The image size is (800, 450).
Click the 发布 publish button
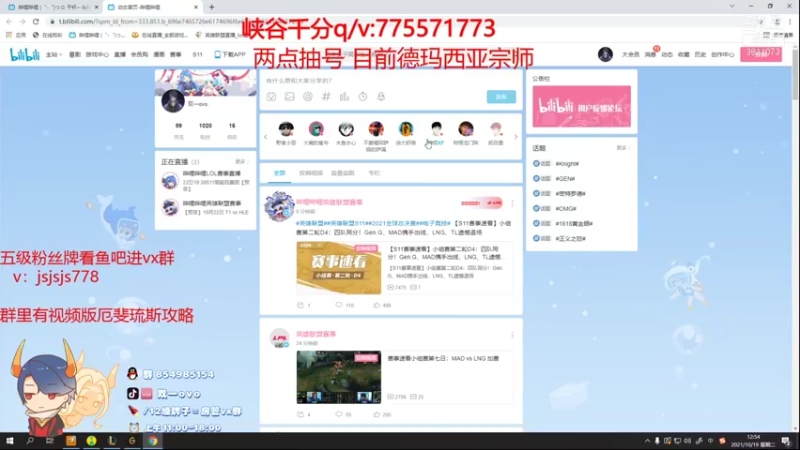pos(501,97)
